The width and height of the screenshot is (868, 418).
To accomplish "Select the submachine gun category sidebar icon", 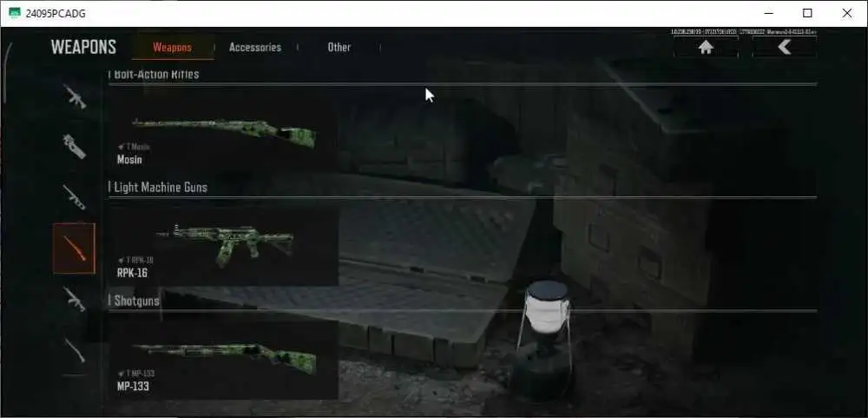I will 74,146.
